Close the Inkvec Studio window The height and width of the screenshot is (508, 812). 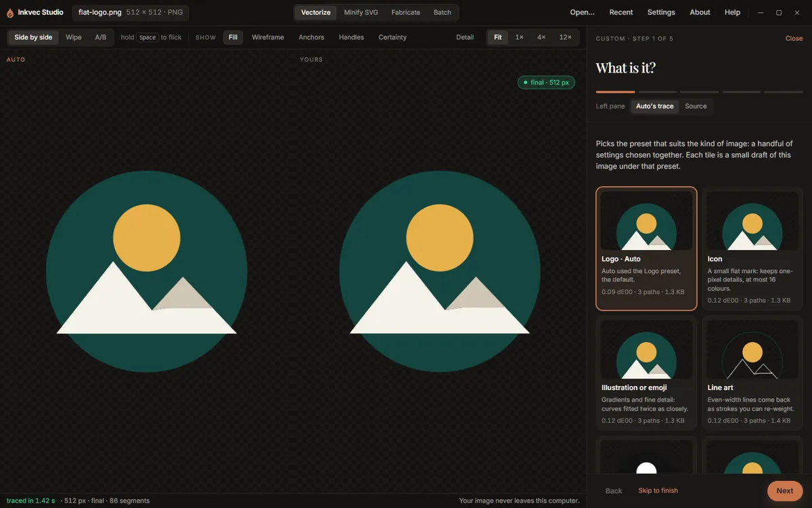(x=796, y=12)
